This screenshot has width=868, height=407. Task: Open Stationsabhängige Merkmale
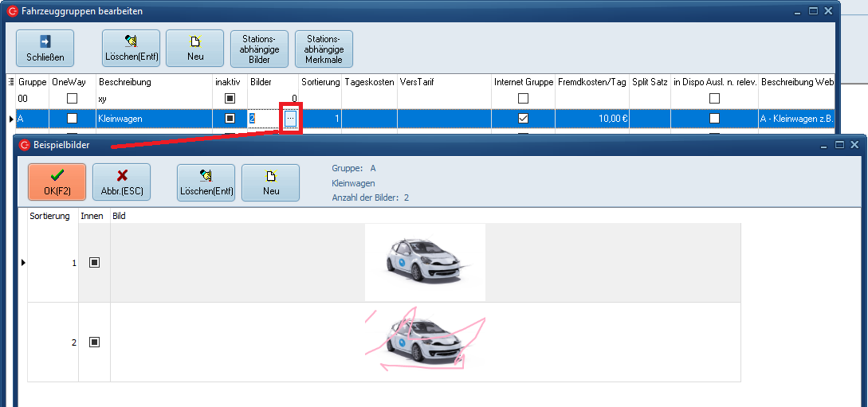pyautogui.click(x=324, y=49)
